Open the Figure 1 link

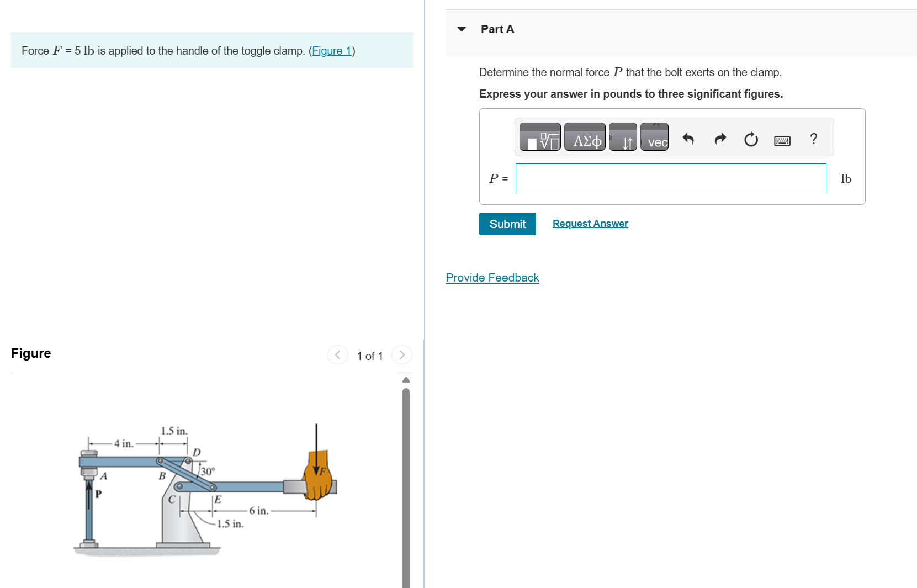[x=331, y=50]
